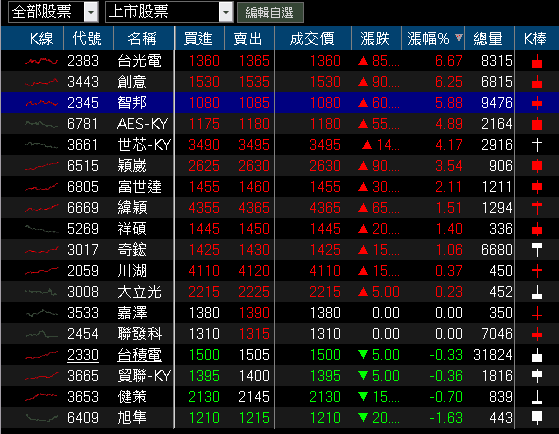Open K線 mini chart for 3661 世芯-KY
This screenshot has height=434, width=559.
[x=41, y=145]
